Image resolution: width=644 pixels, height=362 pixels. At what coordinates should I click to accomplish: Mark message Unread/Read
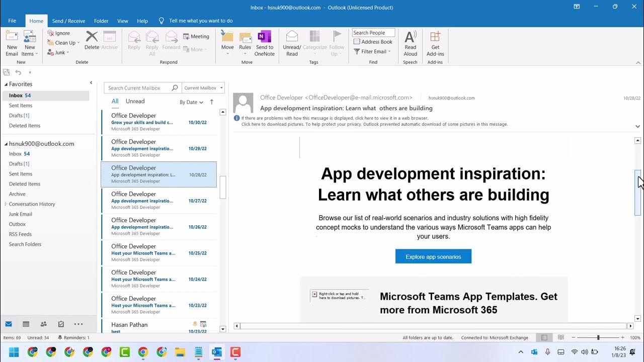click(292, 43)
